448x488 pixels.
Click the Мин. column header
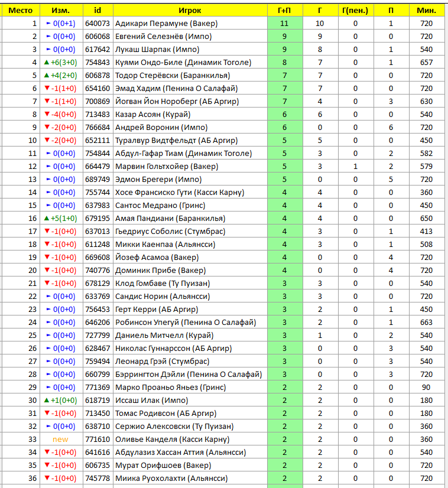click(427, 10)
